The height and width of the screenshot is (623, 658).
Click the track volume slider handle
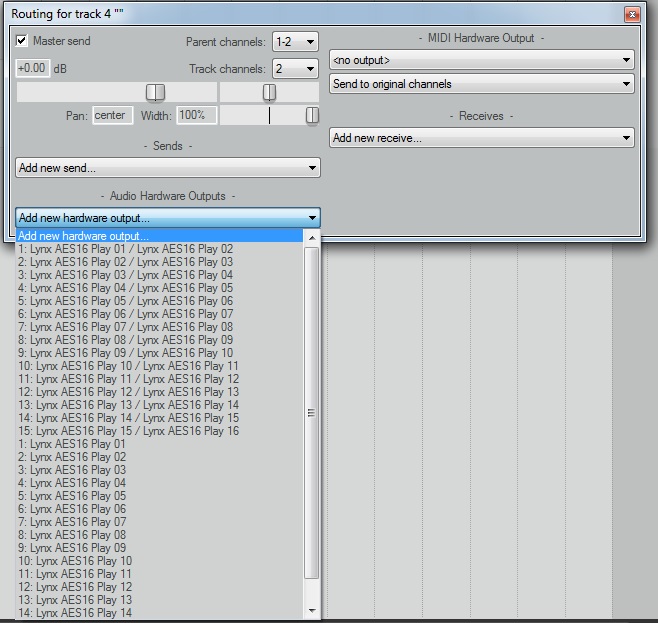coord(155,92)
